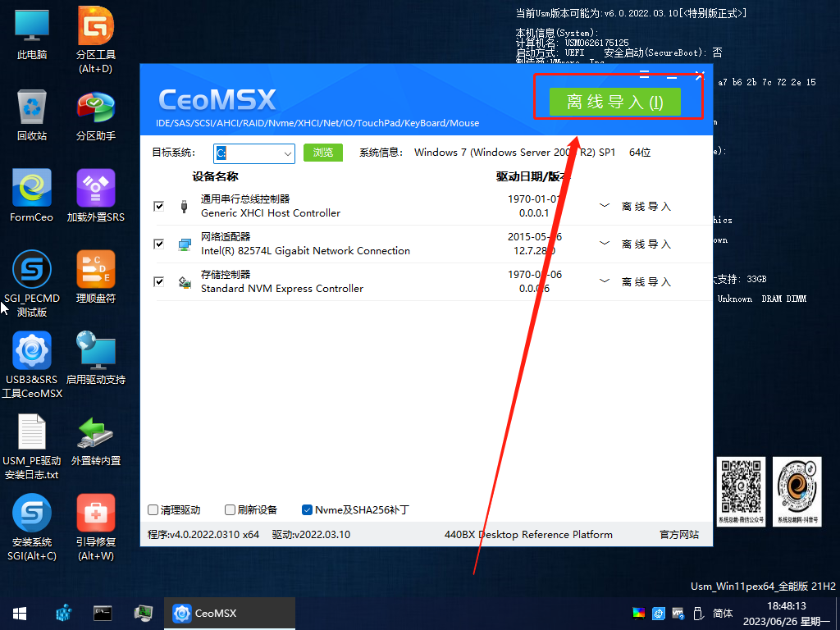The width and height of the screenshot is (840, 630).
Task: Launch the 理顺盘符 desktop icon
Action: coord(96,277)
